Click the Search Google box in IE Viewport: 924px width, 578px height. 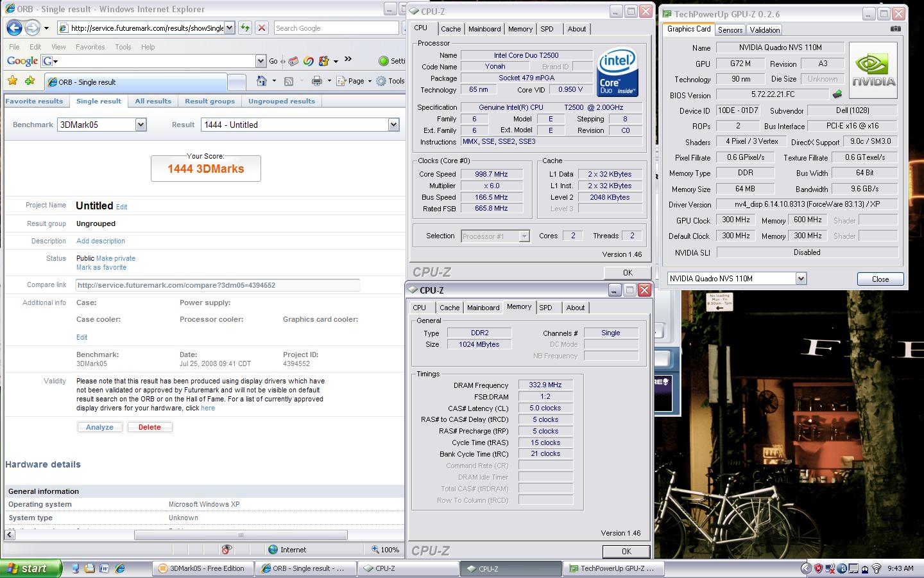click(336, 28)
